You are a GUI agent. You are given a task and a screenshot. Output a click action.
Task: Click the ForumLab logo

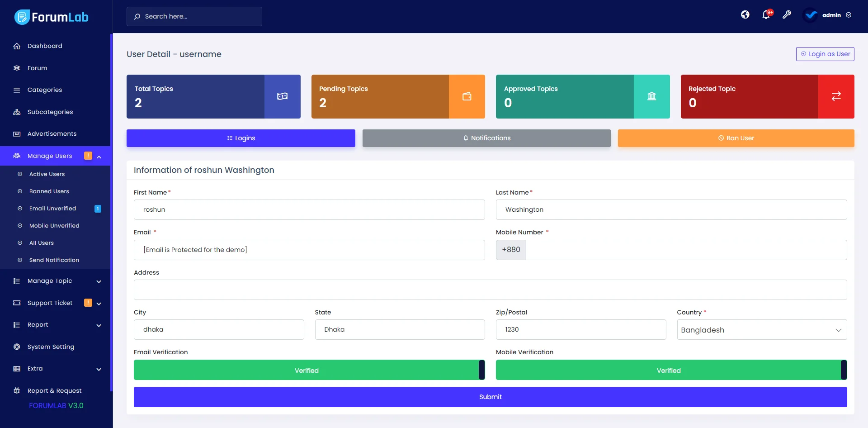pyautogui.click(x=52, y=17)
